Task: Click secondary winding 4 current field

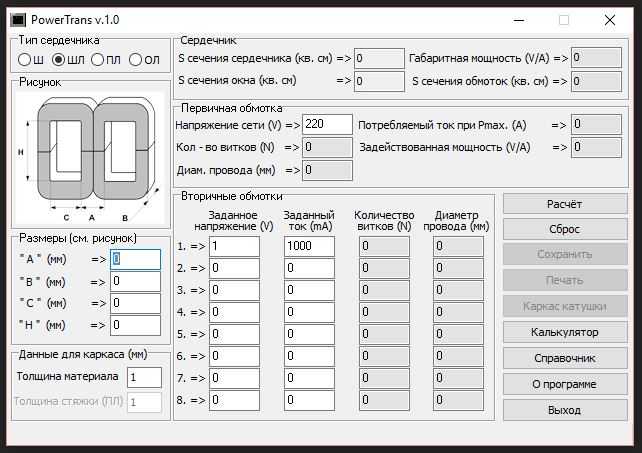Action: tap(309, 312)
